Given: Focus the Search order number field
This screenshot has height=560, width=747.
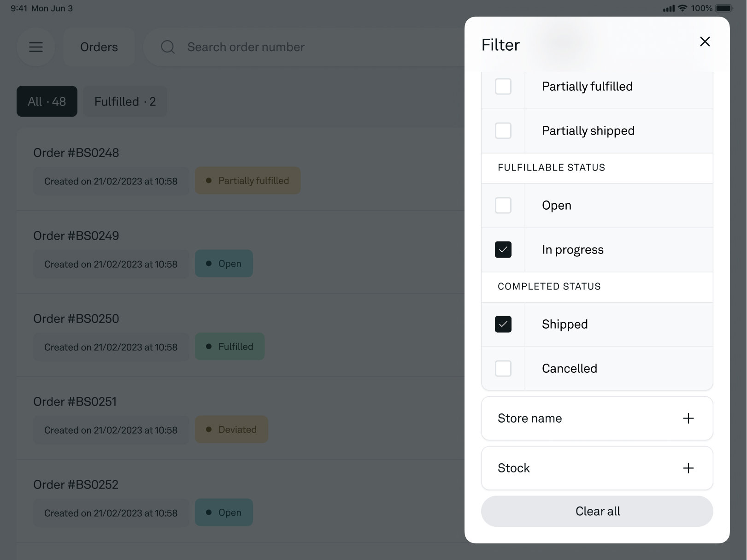Looking at the screenshot, I should click(x=304, y=47).
